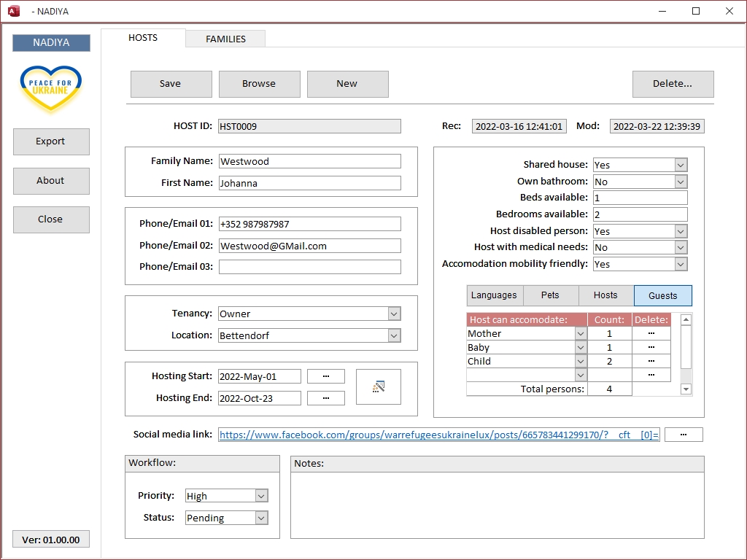Screen dimensions: 747x560
Task: Click the Delete... button
Action: pyautogui.click(x=673, y=84)
